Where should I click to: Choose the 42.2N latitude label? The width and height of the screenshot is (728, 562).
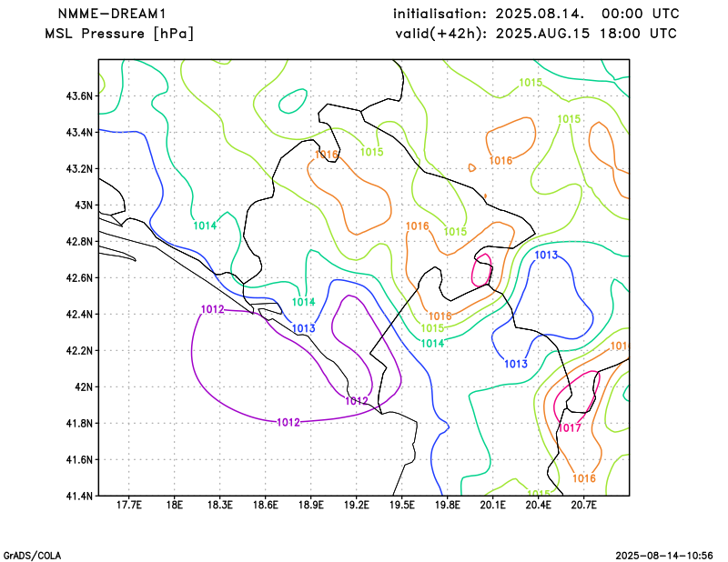pos(79,350)
